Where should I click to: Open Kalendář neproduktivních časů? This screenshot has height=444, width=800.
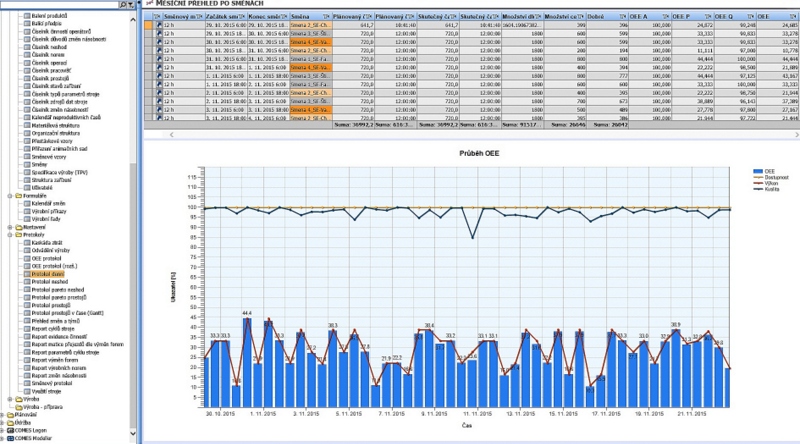(66, 117)
